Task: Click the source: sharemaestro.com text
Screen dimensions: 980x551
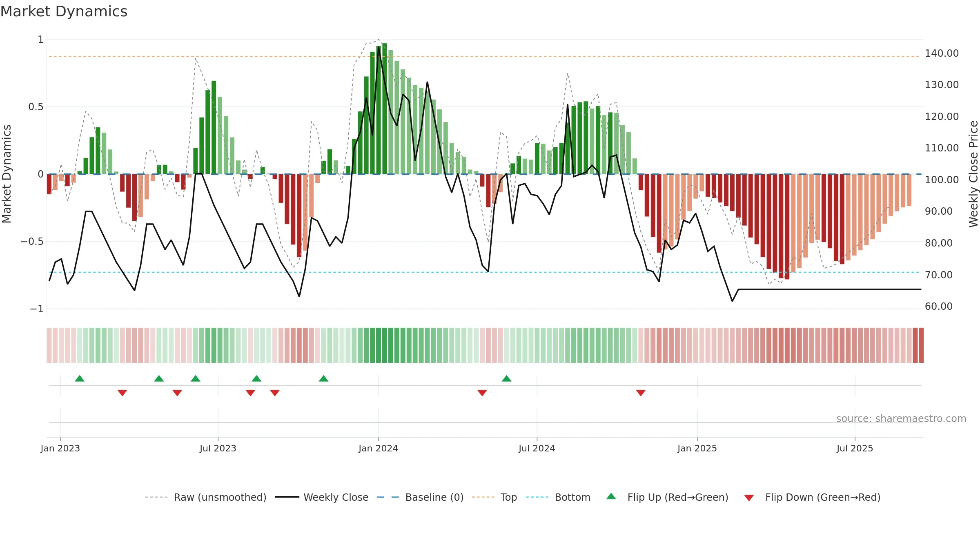Action: click(901, 418)
